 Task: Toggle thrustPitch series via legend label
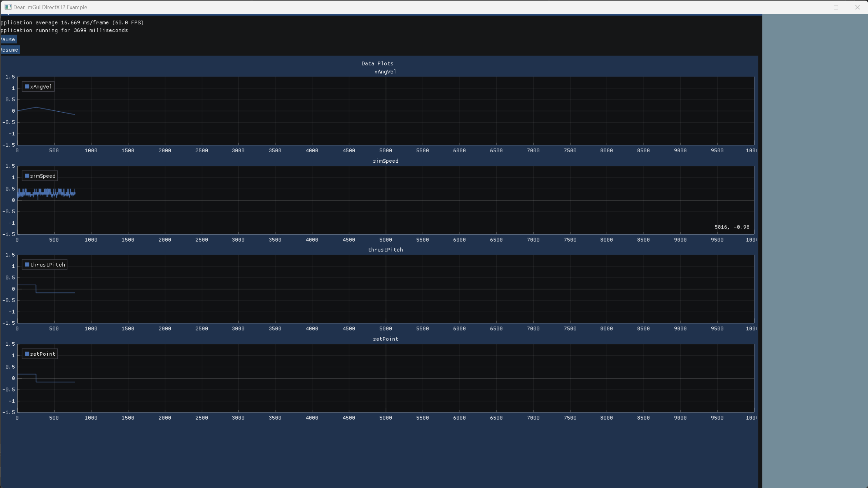tap(47, 265)
